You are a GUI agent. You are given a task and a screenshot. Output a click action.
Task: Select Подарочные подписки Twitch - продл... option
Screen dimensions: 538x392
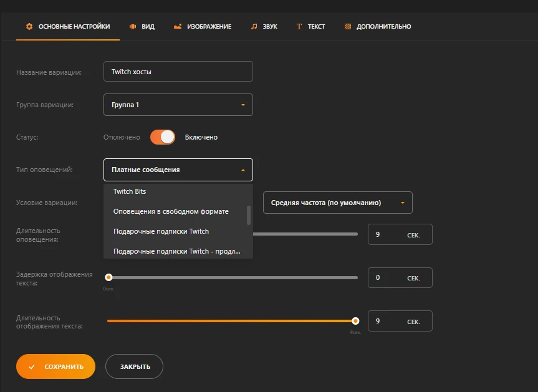tap(178, 251)
